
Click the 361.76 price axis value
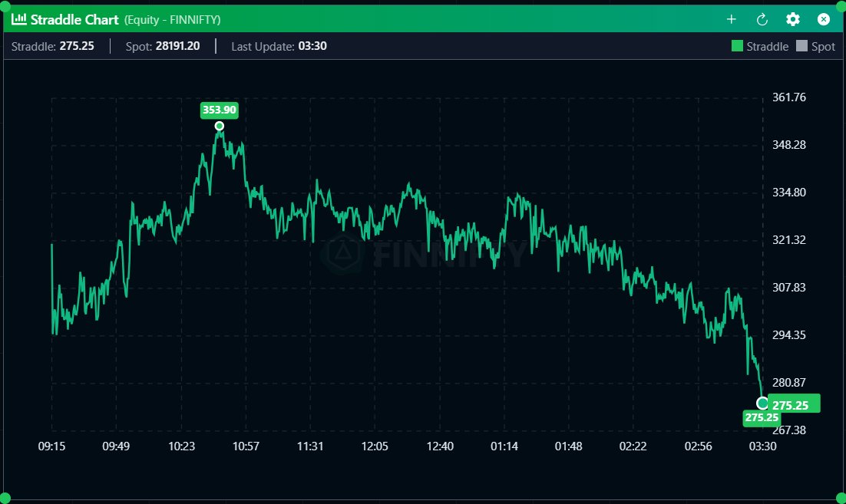pyautogui.click(x=789, y=97)
